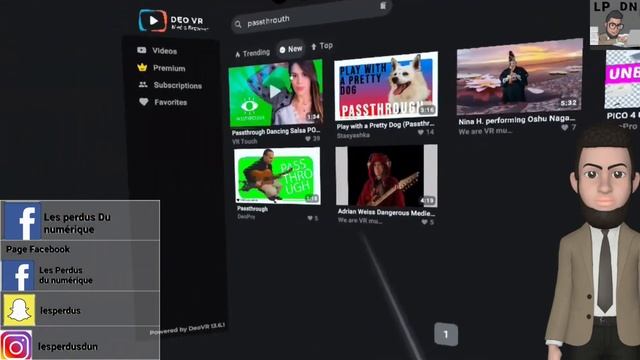The width and height of the screenshot is (640, 360).
Task: Click the Subscriptions people icon
Action: [143, 84]
